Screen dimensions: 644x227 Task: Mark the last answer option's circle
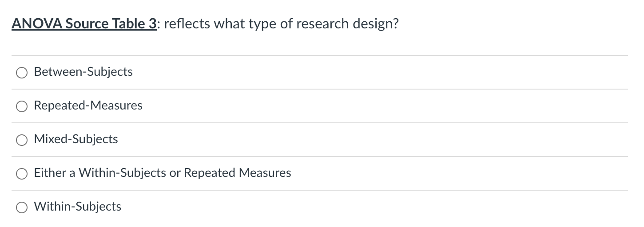pos(22,207)
